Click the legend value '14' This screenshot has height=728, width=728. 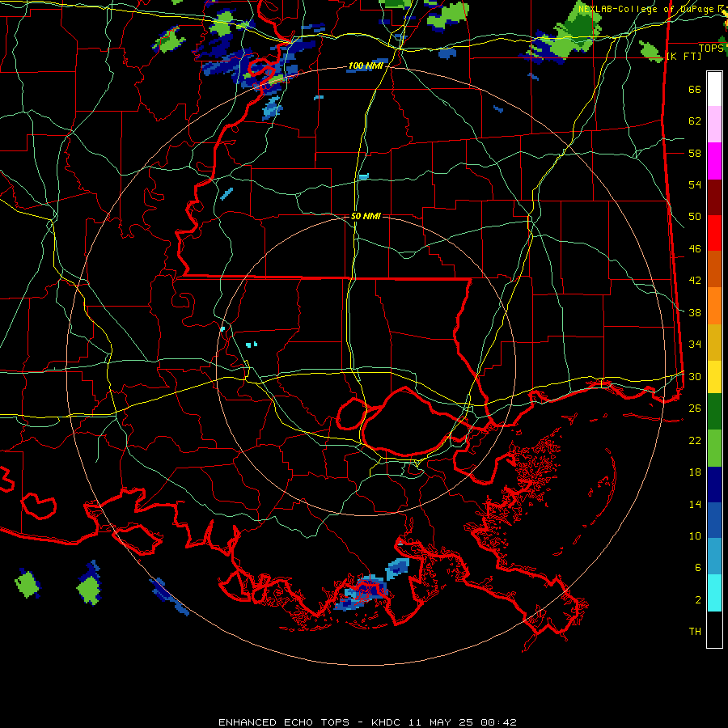[695, 505]
